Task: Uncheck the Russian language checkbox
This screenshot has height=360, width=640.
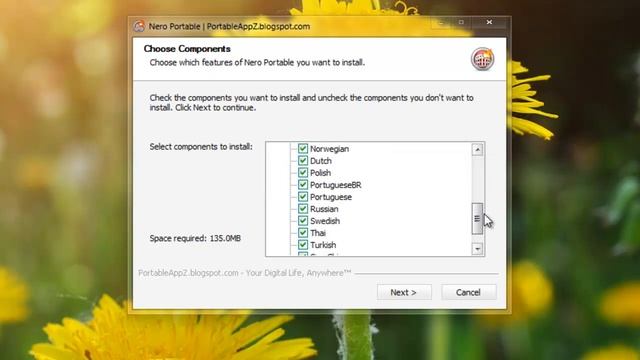Action: click(x=302, y=209)
